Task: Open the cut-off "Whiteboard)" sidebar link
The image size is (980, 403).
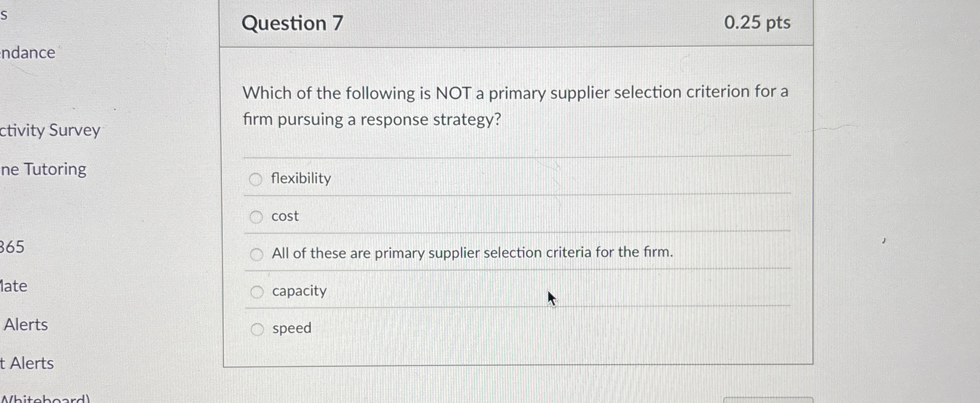Action: pyautogui.click(x=45, y=399)
